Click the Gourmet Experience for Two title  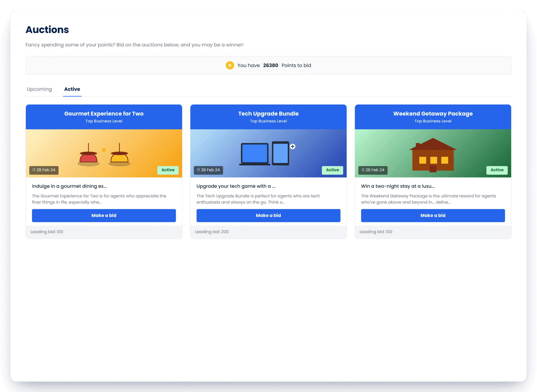click(x=104, y=114)
